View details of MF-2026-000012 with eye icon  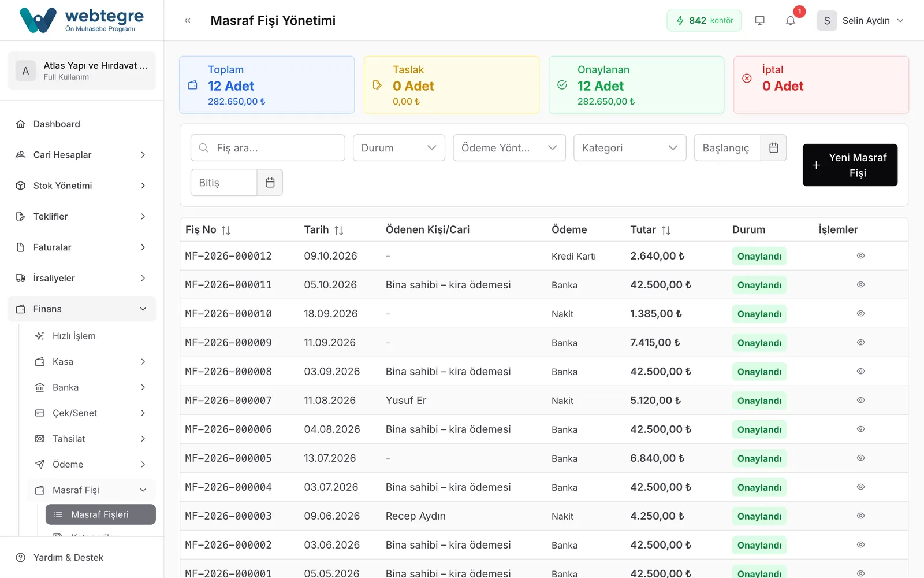[860, 255]
